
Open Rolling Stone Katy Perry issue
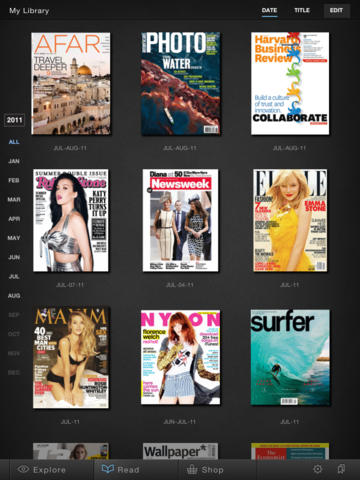(x=71, y=220)
